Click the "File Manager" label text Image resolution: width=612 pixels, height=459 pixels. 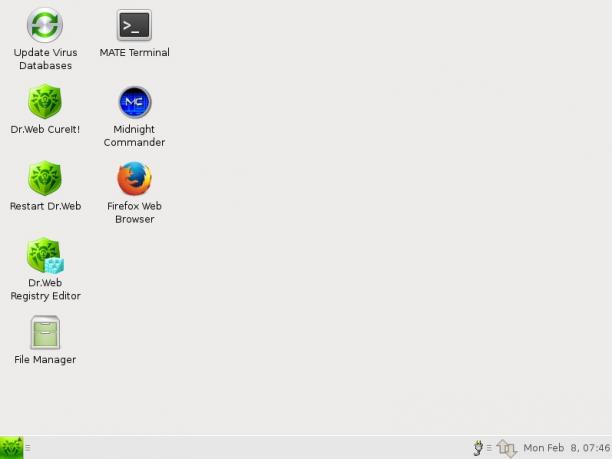coord(45,359)
